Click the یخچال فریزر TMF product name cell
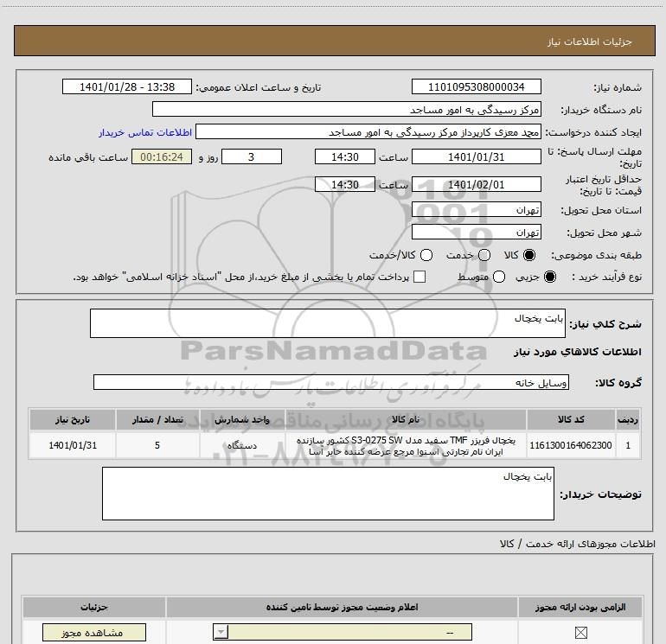The height and width of the screenshot is (644, 666). tap(406, 445)
